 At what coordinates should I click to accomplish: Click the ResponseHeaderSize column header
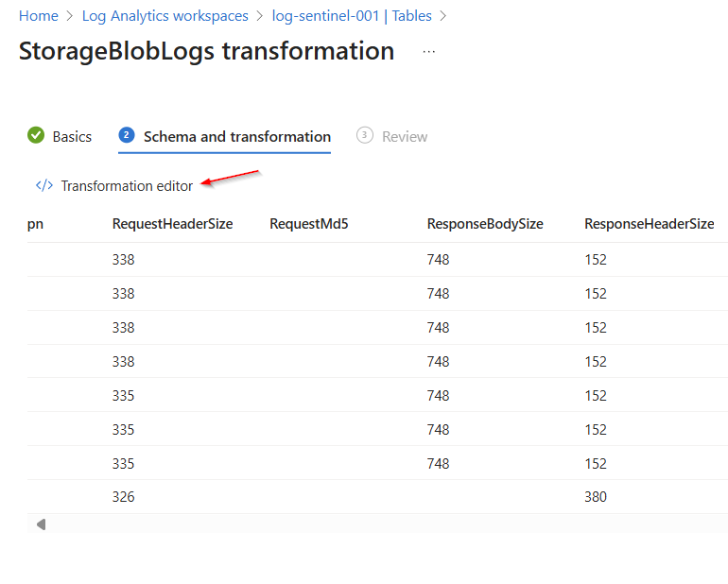point(649,224)
